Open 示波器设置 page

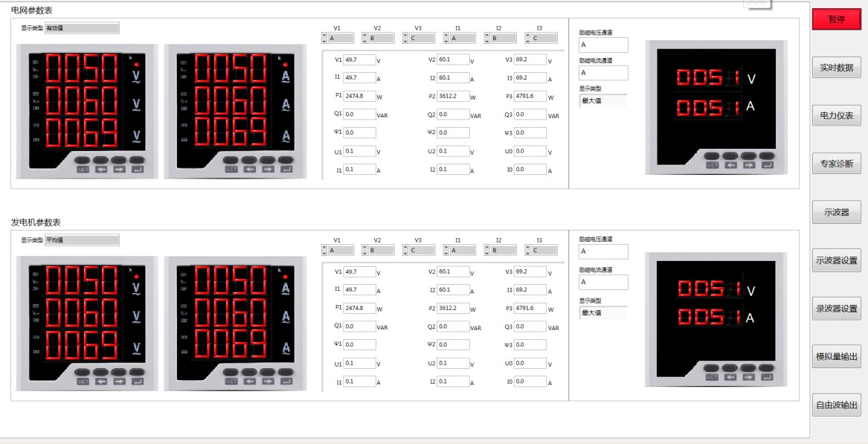point(837,260)
